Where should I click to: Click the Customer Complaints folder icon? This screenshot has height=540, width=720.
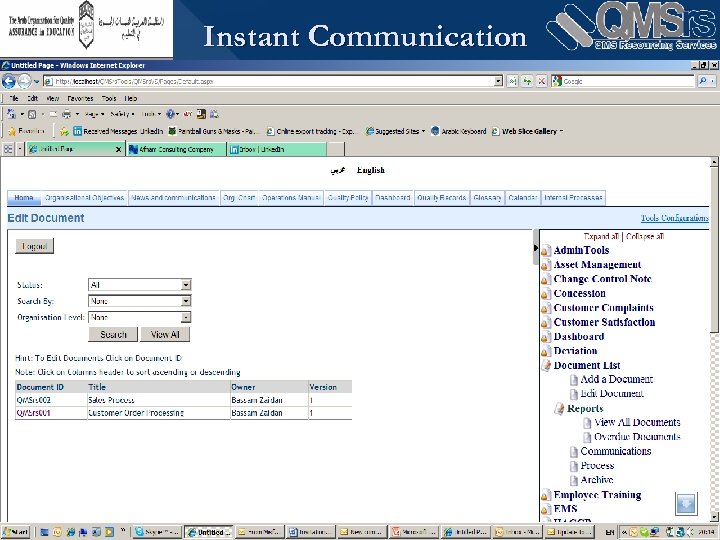coord(546,308)
